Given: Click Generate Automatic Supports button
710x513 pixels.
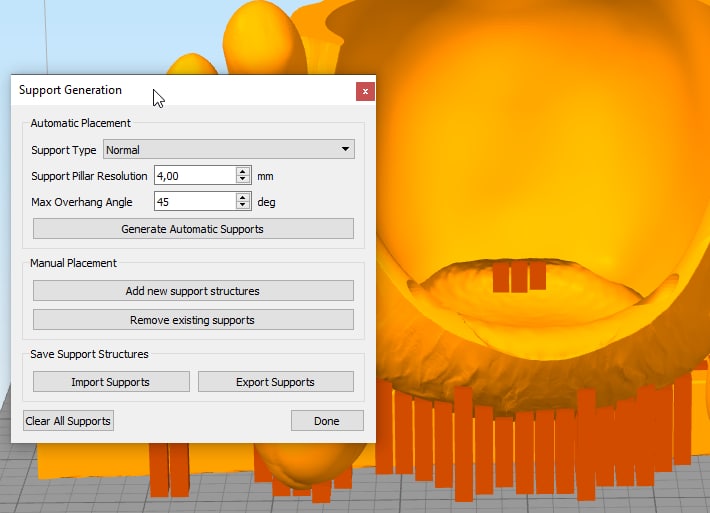Looking at the screenshot, I should click(x=193, y=229).
